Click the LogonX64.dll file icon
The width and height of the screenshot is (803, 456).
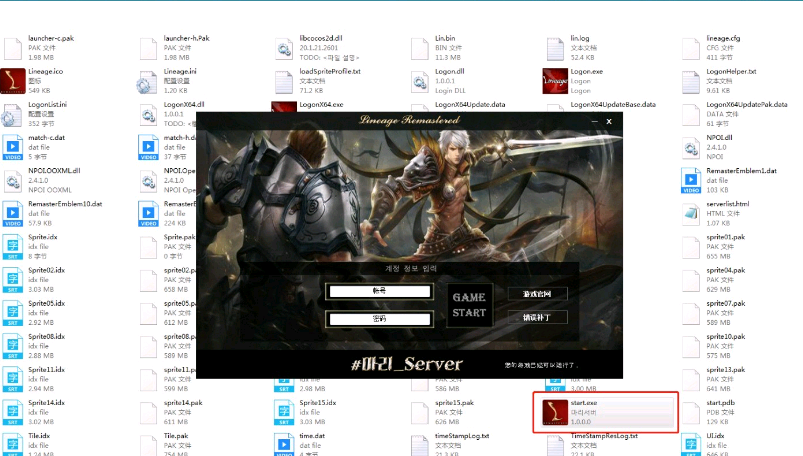(x=147, y=115)
